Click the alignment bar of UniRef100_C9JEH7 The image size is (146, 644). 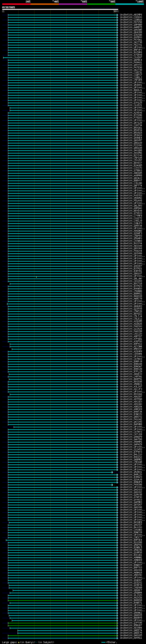point(61,58)
